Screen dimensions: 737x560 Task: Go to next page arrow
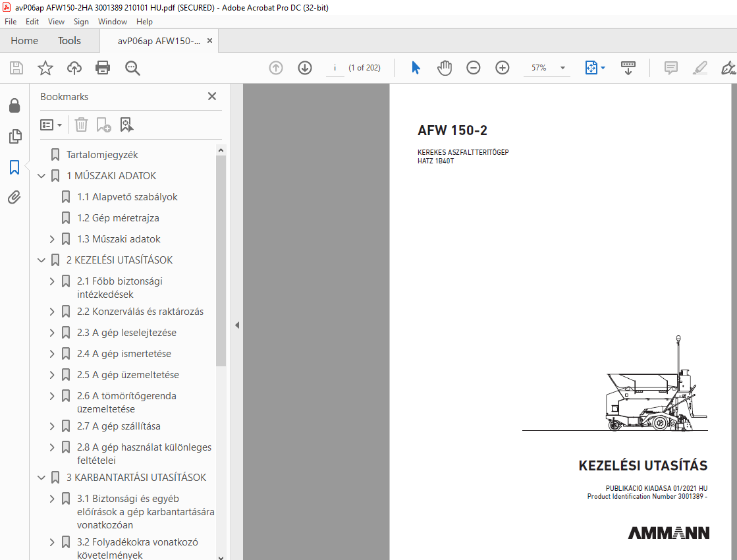click(305, 68)
